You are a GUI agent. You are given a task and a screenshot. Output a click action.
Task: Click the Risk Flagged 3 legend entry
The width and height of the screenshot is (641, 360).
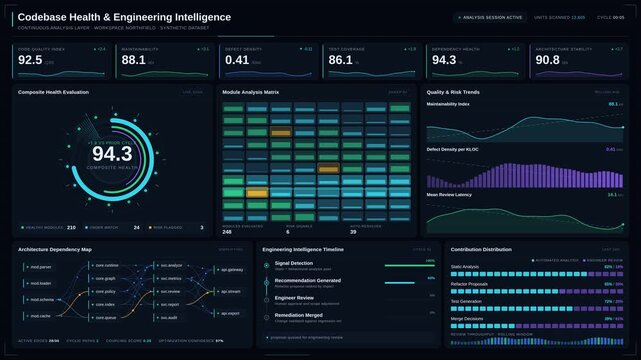(176, 228)
